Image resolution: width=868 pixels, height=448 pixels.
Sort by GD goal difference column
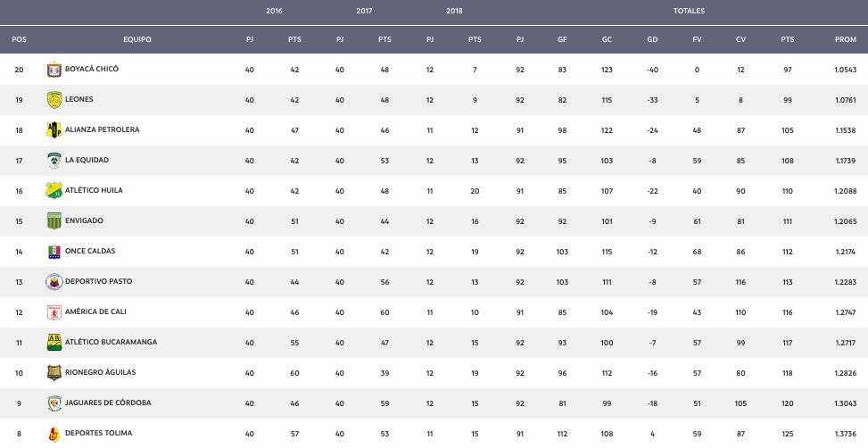click(652, 39)
